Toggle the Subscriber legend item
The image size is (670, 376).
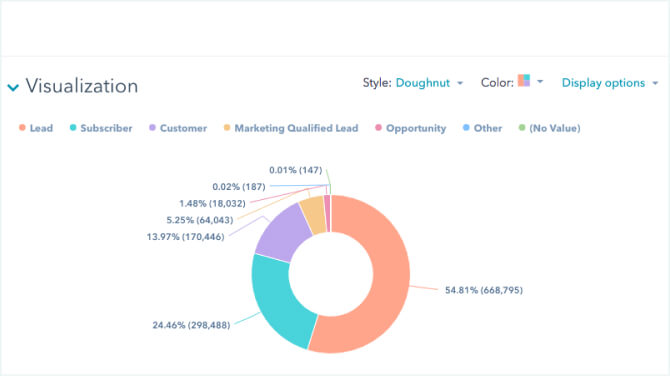[x=101, y=128]
